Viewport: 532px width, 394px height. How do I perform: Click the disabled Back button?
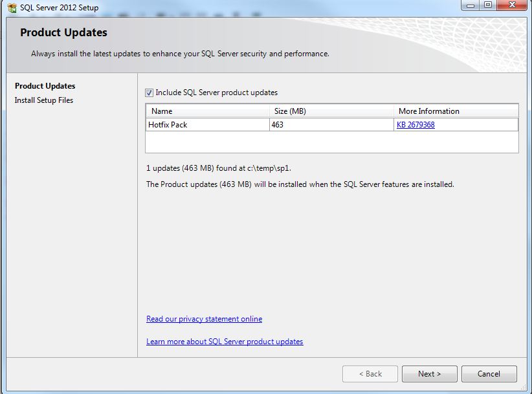[x=370, y=374]
